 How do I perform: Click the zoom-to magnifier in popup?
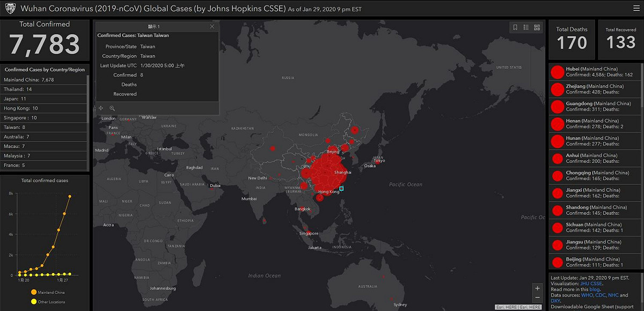pos(112,108)
